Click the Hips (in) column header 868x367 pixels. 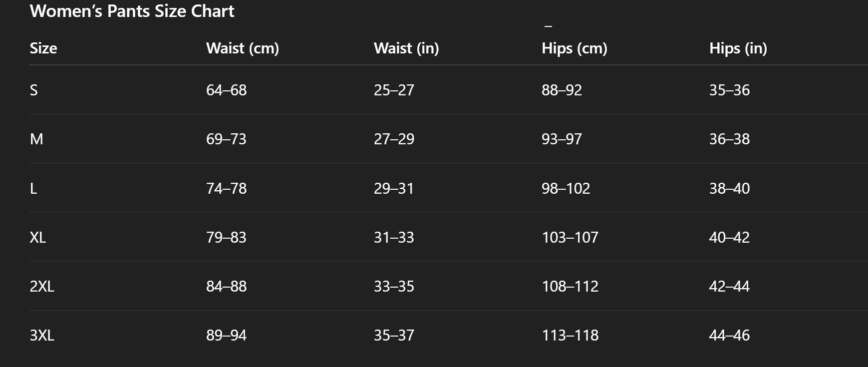[738, 48]
